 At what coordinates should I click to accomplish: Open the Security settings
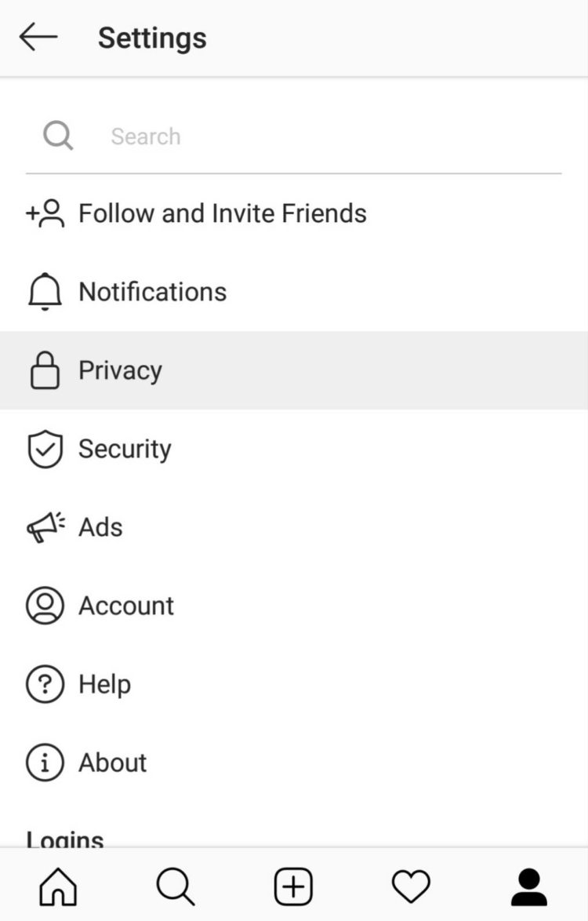(x=125, y=449)
